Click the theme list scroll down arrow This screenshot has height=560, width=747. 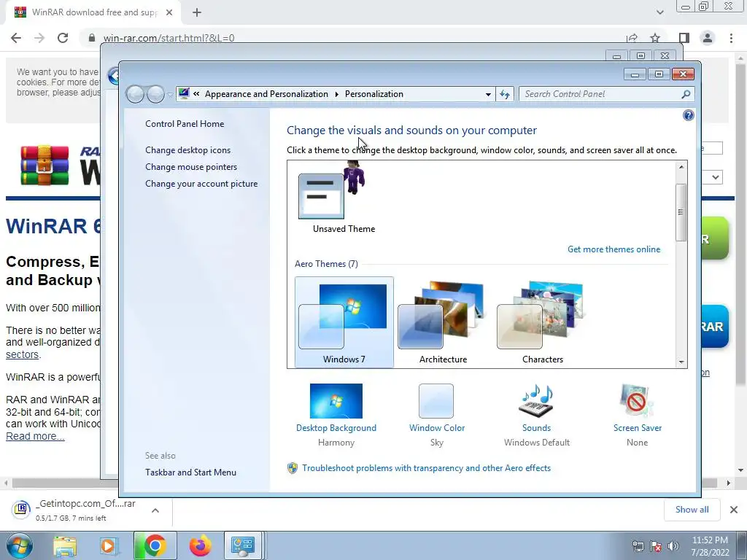(681, 362)
